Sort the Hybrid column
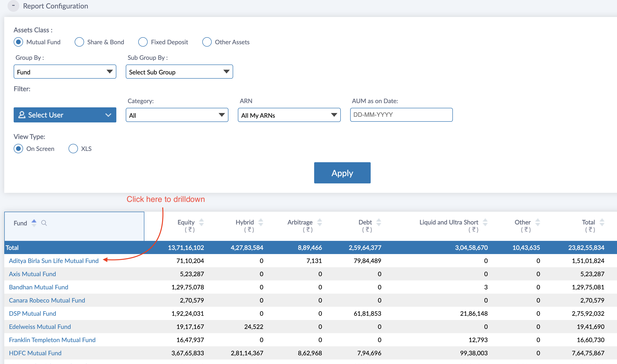Screen dimensions: 617x364 click(260, 222)
